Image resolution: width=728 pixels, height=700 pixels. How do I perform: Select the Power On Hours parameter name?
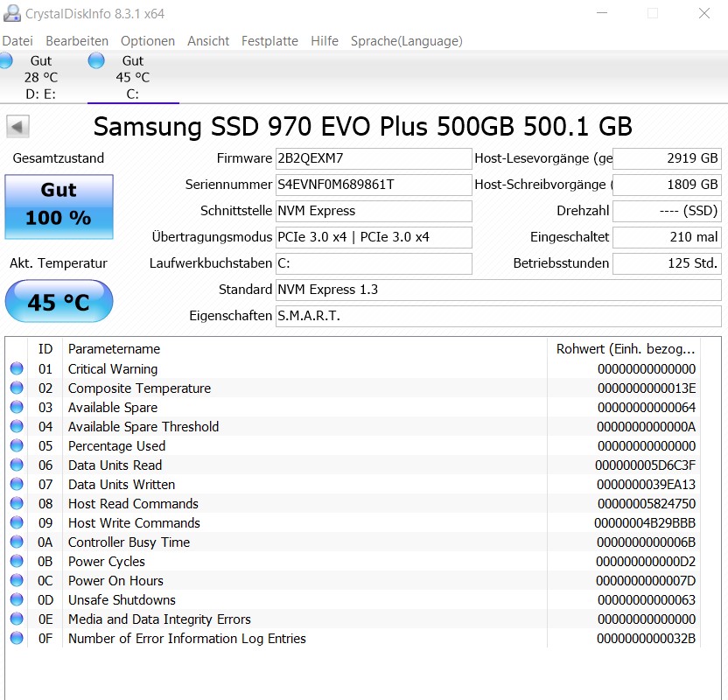pyautogui.click(x=115, y=581)
